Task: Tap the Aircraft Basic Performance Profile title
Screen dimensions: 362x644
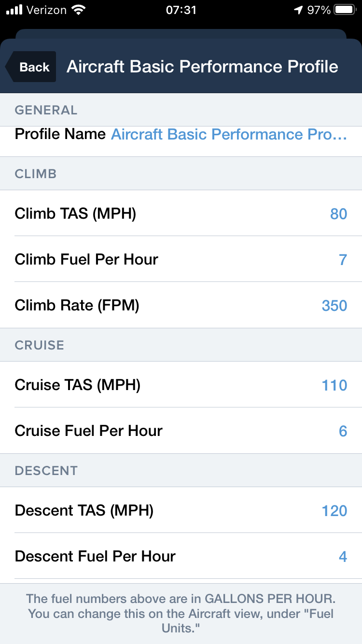Action: (202, 67)
